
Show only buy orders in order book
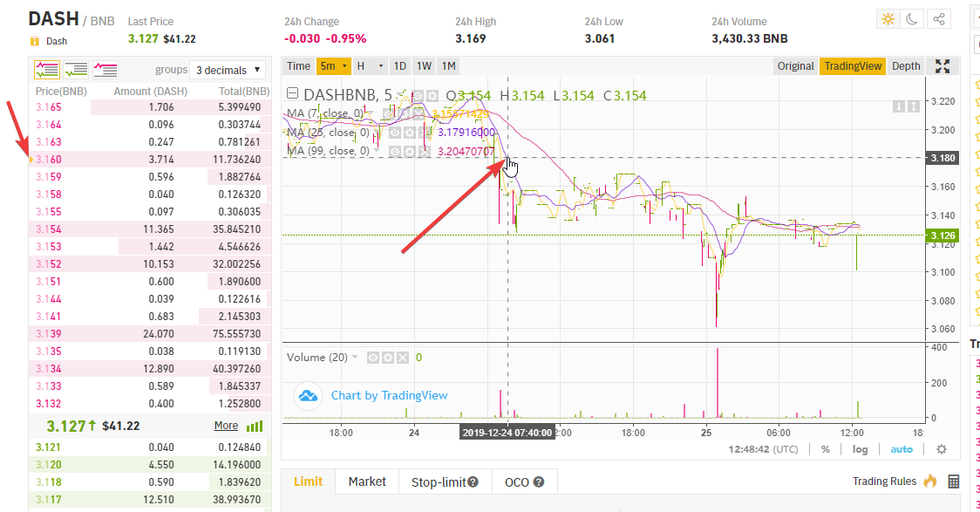76,69
